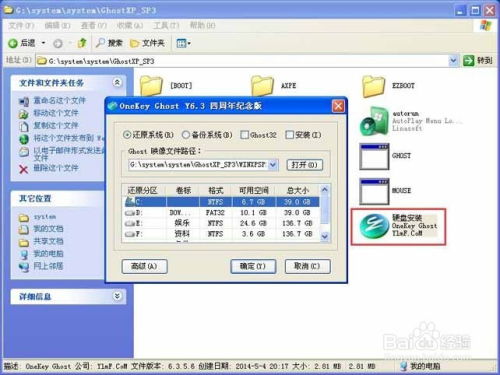Click the Total Size column header
500x375 pixels.
pos(298,191)
